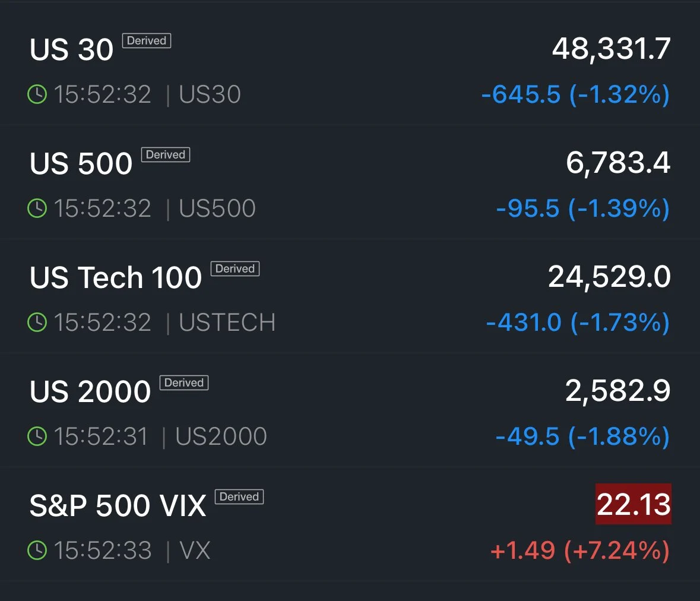Open the US 500 index name

pyautogui.click(x=81, y=163)
